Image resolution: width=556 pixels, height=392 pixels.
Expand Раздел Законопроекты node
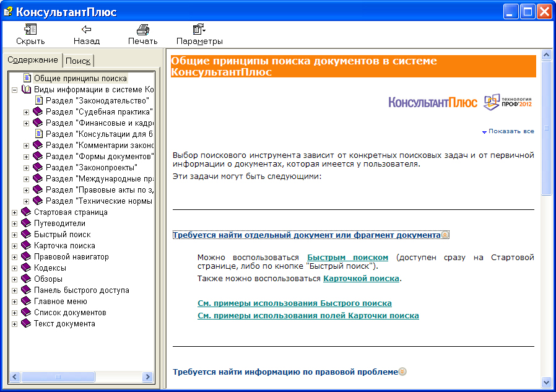[x=26, y=168]
